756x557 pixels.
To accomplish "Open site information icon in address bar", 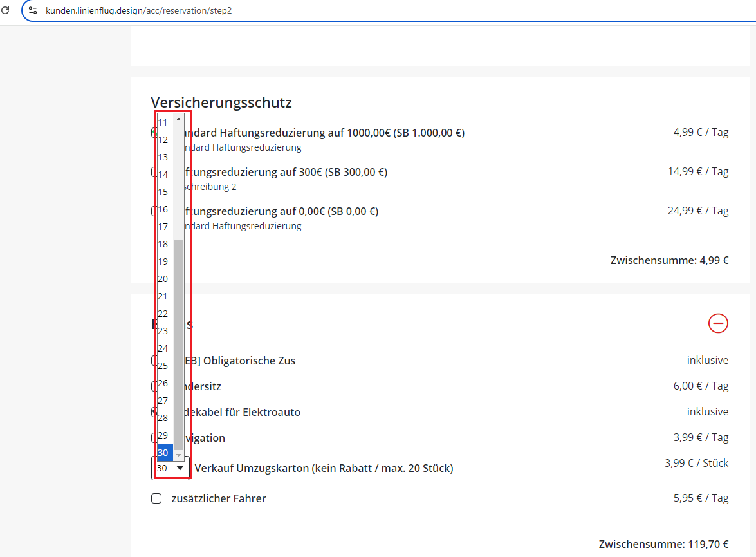I will coord(33,11).
